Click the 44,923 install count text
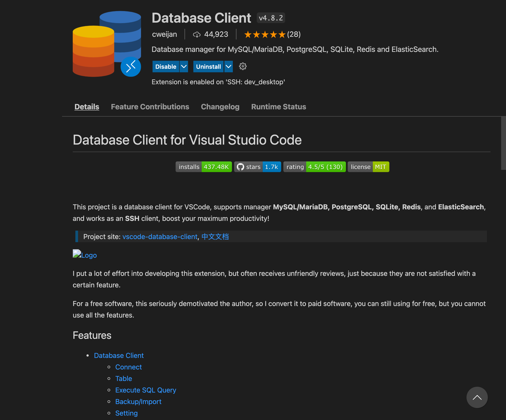 (x=216, y=34)
